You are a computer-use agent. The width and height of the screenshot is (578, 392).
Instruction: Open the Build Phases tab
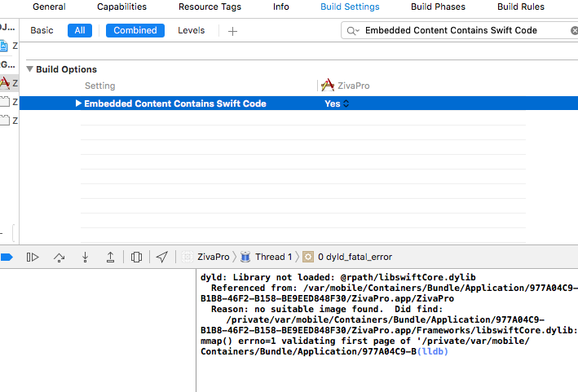point(438,7)
